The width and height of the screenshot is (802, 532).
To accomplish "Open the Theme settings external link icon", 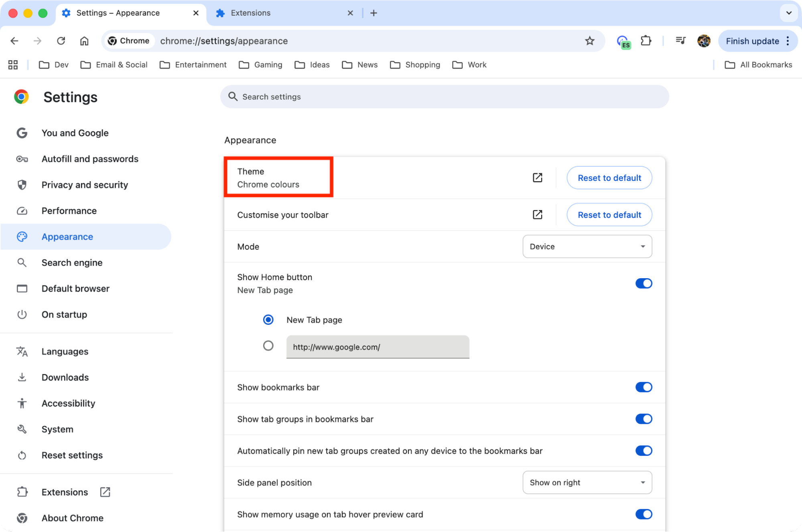I will [x=537, y=177].
